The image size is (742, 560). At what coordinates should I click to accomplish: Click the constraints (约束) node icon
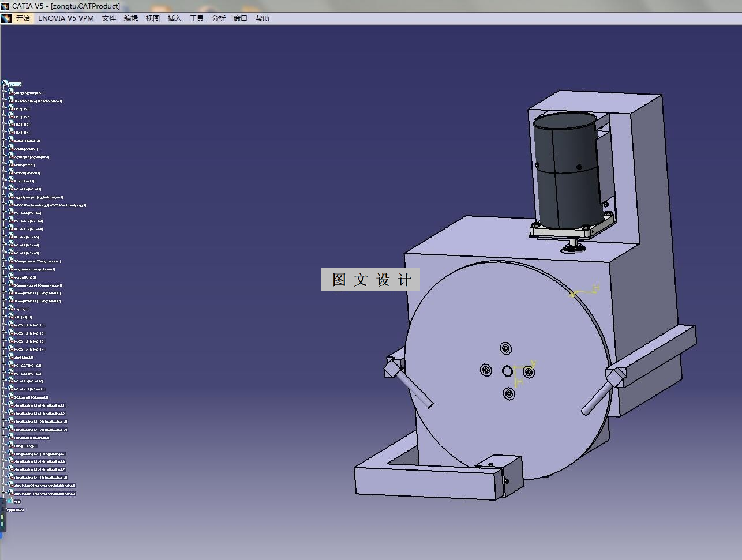[10, 501]
